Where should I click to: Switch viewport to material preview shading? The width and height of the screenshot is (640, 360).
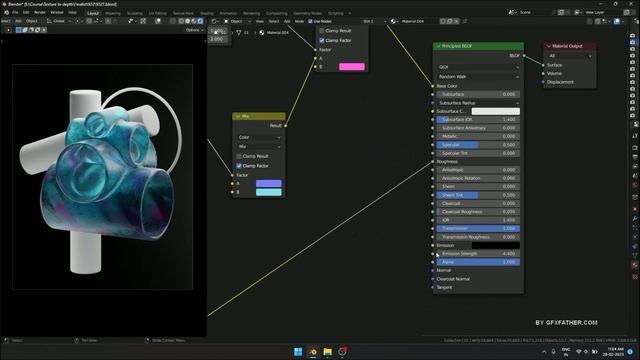point(194,21)
